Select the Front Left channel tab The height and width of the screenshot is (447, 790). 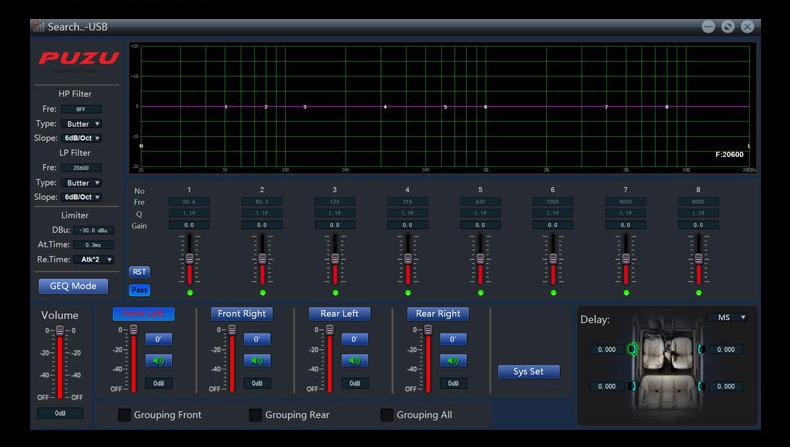pos(143,314)
